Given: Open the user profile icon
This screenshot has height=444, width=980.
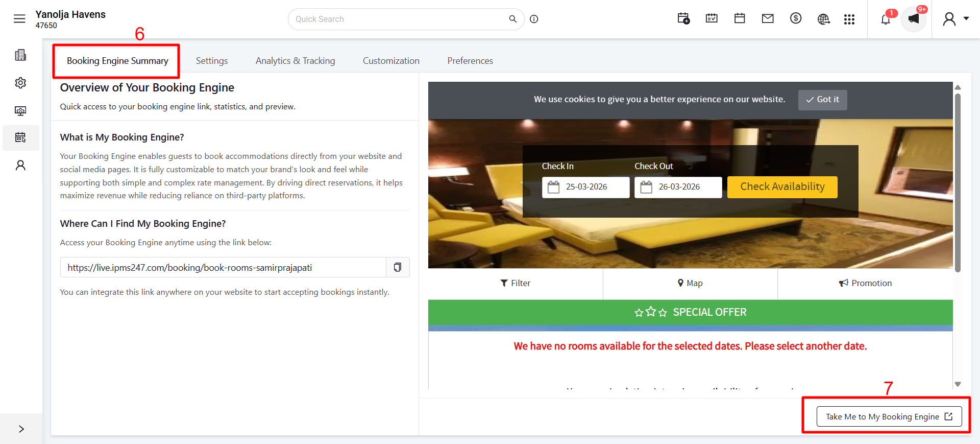Looking at the screenshot, I should pyautogui.click(x=949, y=19).
